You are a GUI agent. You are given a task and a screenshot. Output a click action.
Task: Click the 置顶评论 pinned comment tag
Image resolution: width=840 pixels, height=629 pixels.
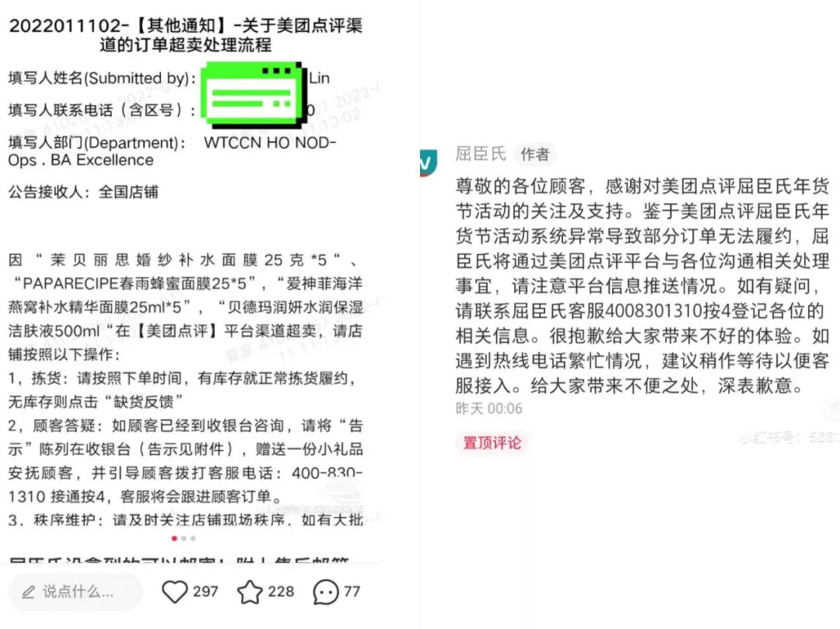click(x=492, y=442)
